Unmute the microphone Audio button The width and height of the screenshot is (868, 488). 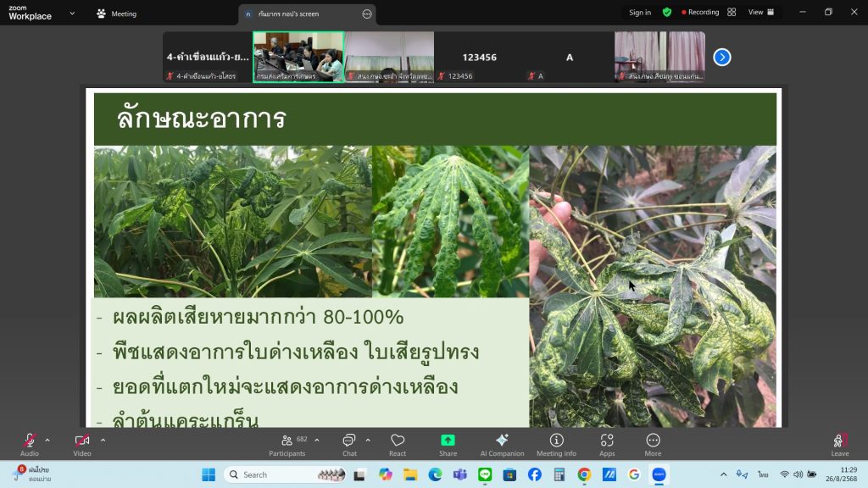coord(30,444)
